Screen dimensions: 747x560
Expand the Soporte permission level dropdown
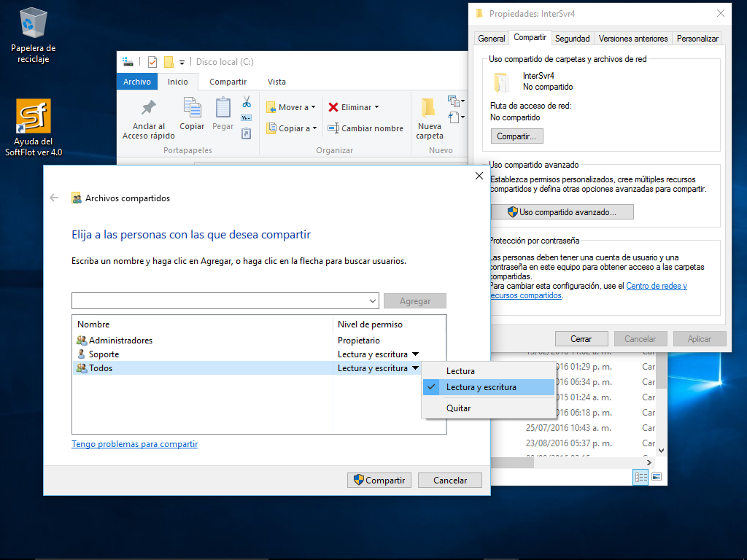415,354
